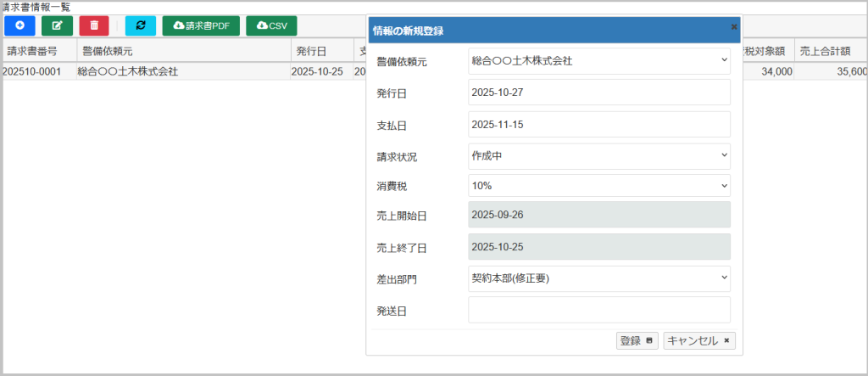Click the 登録 save button
Image resolution: width=868 pixels, height=376 pixels.
click(637, 340)
